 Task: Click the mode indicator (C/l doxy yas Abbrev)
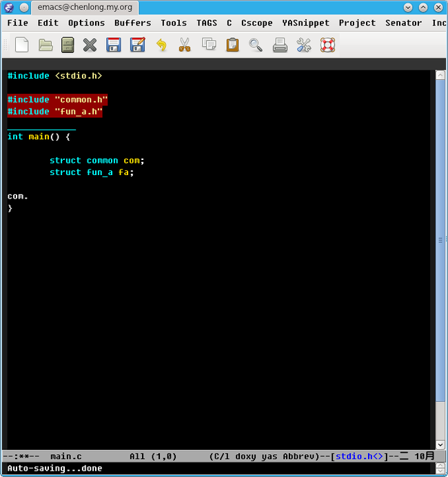[x=264, y=456]
